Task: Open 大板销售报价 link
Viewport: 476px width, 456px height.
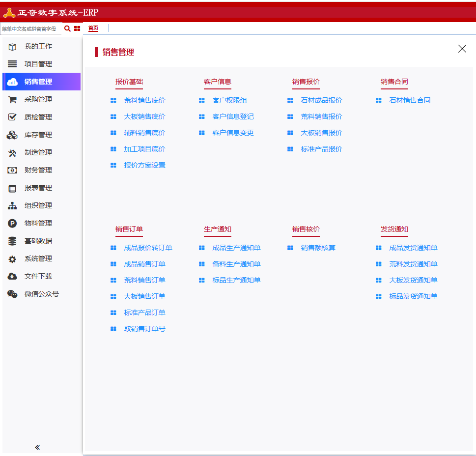Action: (321, 133)
